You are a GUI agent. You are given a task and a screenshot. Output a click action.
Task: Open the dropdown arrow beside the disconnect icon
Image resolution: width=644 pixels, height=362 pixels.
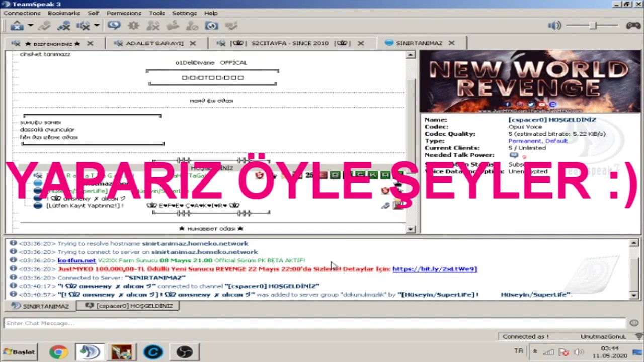tap(30, 26)
